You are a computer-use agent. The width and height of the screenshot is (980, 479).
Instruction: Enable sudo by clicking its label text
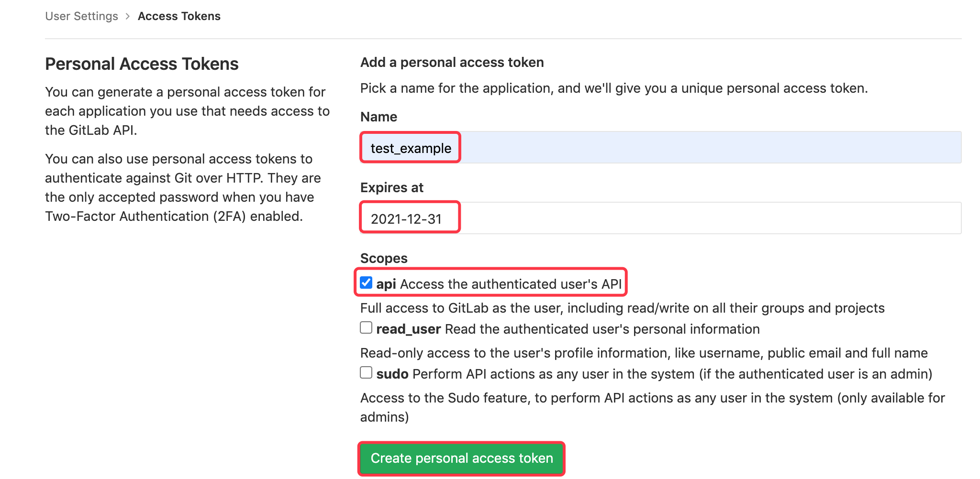391,374
